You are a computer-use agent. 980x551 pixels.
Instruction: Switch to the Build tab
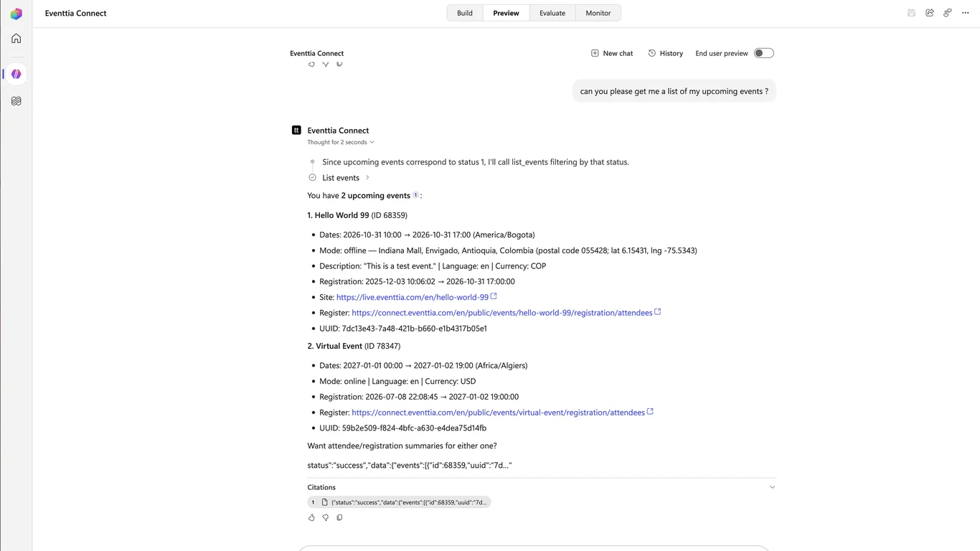(465, 13)
